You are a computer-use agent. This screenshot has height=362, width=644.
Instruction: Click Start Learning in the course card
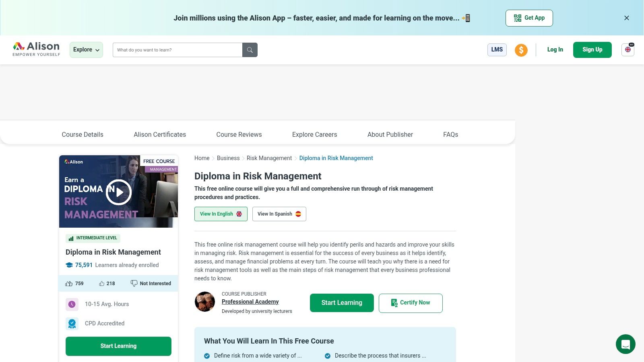point(118,346)
